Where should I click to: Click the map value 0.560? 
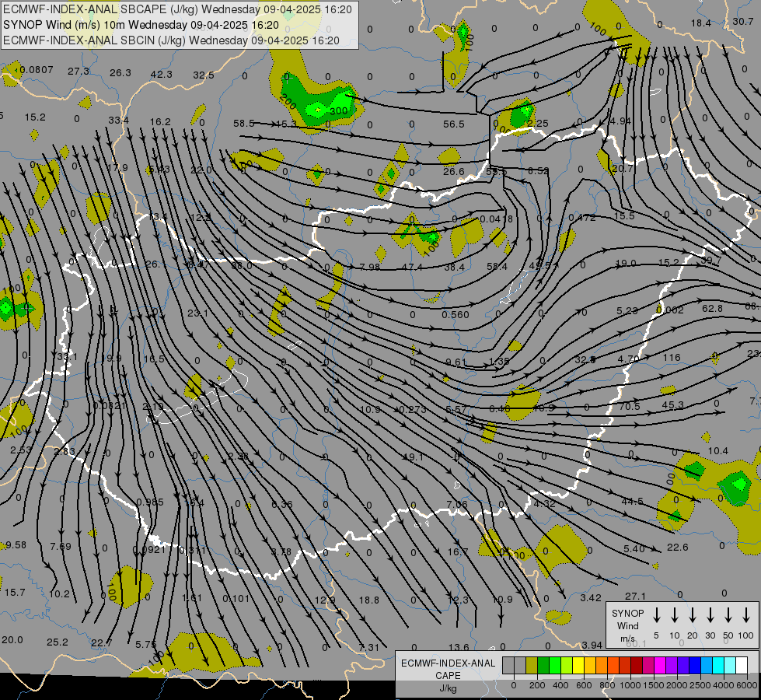coord(456,315)
